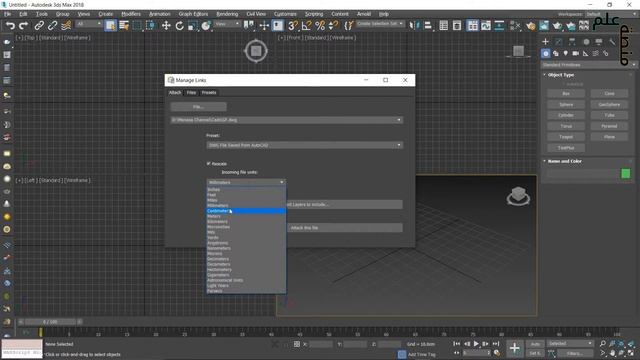Click the Undo arrow in main toolbar
640x360 pixels.
click(10, 26)
